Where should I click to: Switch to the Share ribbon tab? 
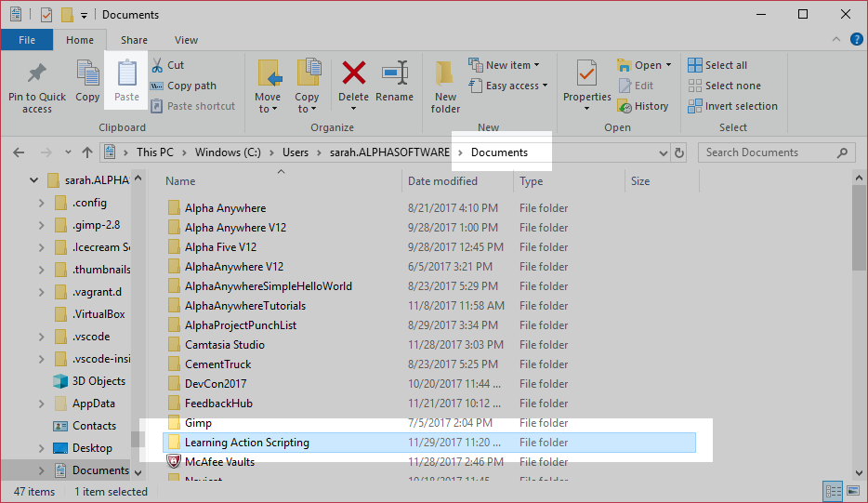point(134,40)
